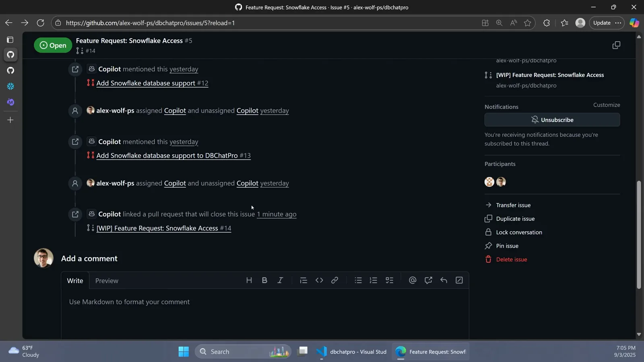The image size is (644, 362).
Task: Click Customize notifications
Action: 607,105
